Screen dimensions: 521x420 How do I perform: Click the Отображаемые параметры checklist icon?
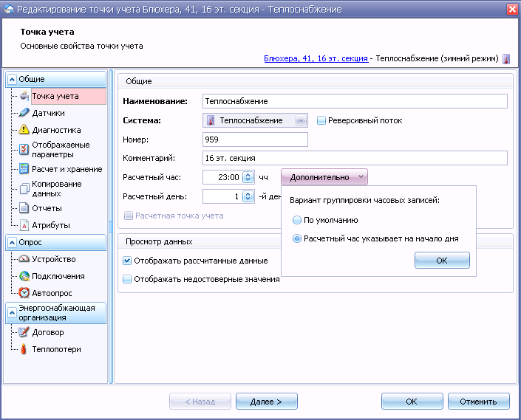click(24, 149)
